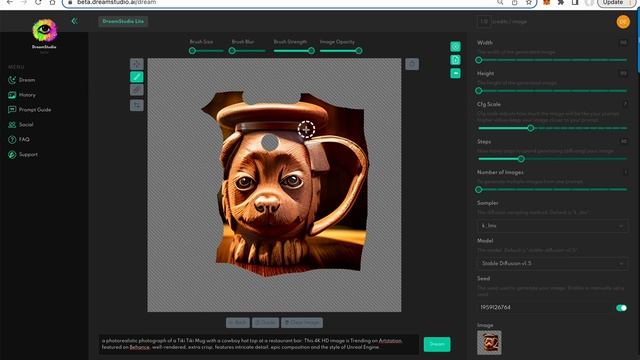Select the crop tool in canvas toolbar
This screenshot has height=360, width=640.
coord(137,105)
